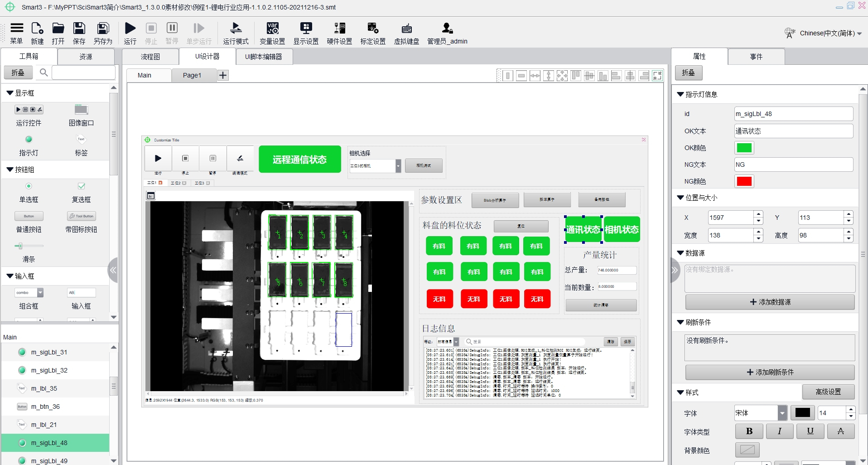The width and height of the screenshot is (868, 465).
Task: Click 折叠 in the toolbox panel
Action: tap(18, 73)
